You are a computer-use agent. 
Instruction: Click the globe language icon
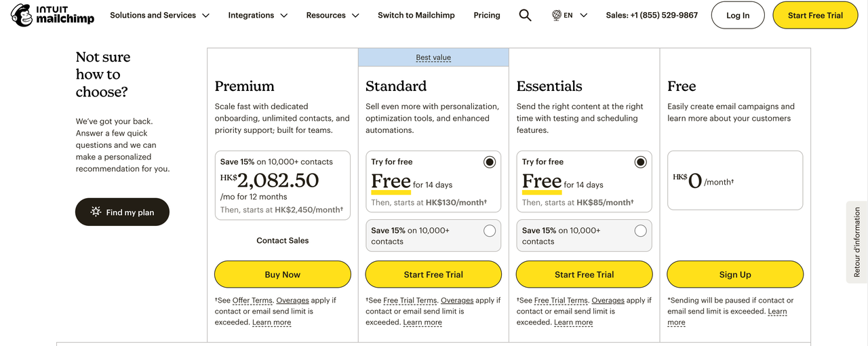[557, 15]
